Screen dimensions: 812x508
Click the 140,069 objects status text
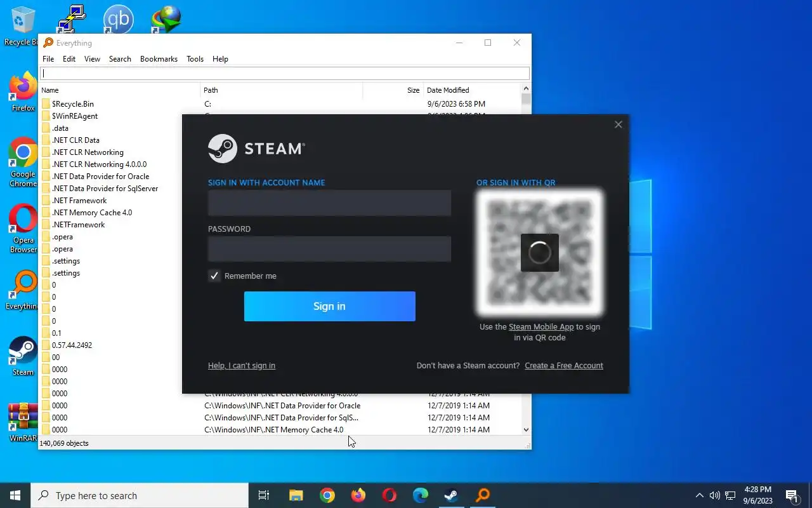(x=64, y=443)
